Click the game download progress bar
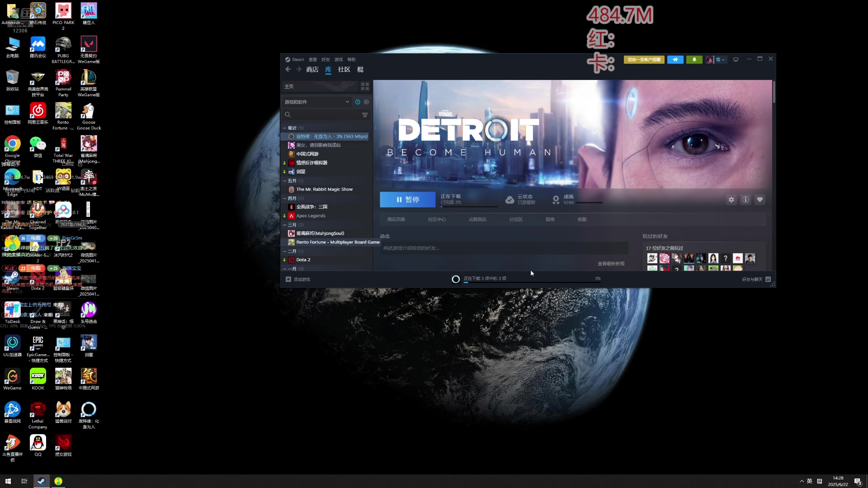 [469, 206]
